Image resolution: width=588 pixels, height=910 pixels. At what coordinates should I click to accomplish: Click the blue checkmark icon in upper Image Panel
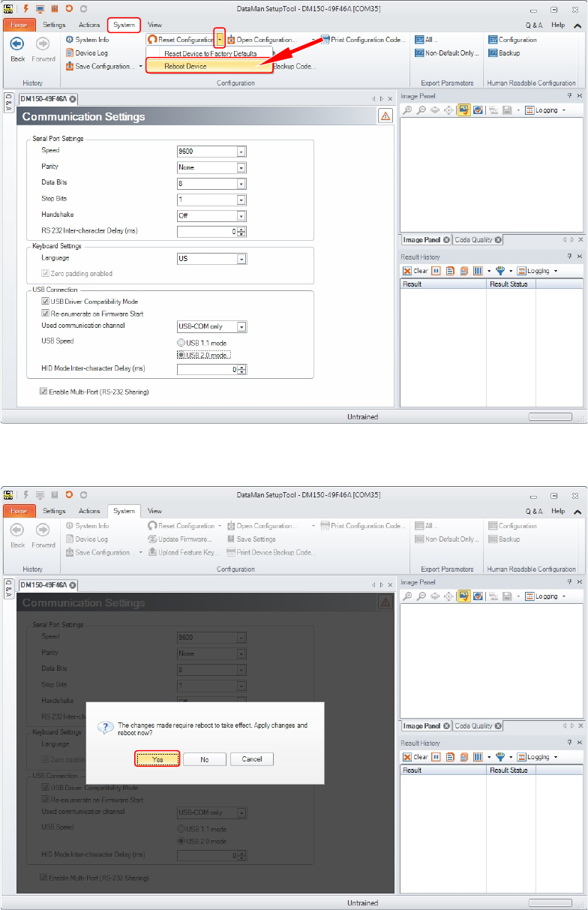478,110
